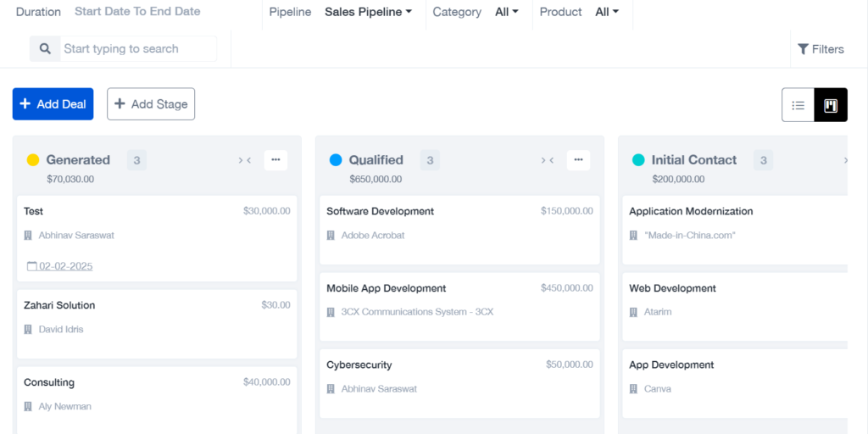This screenshot has height=434, width=868.
Task: Focus the Start typing to search field
Action: [x=138, y=48]
